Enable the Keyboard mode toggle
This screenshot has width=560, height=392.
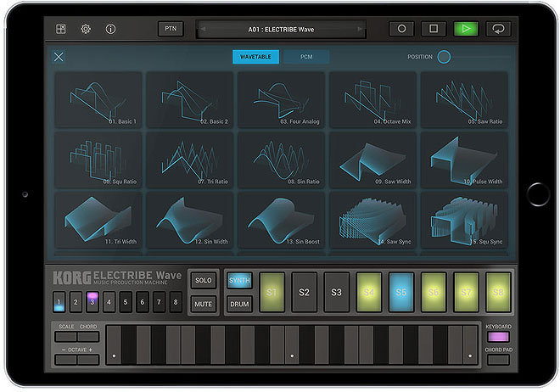pyautogui.click(x=498, y=337)
